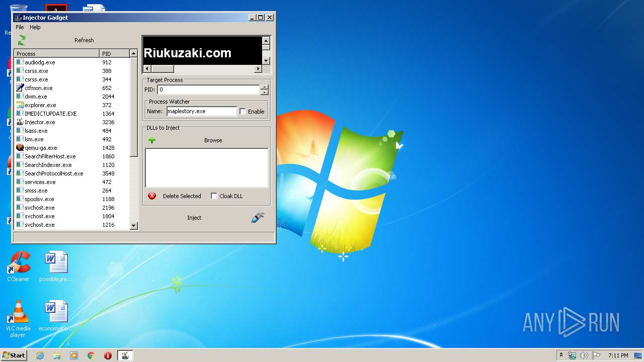
Task: Sort by the Process column header
Action: tap(57, 53)
